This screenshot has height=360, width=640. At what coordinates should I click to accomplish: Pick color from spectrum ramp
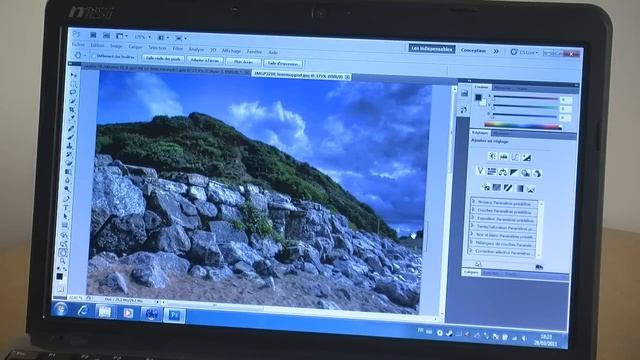pyautogui.click(x=523, y=126)
